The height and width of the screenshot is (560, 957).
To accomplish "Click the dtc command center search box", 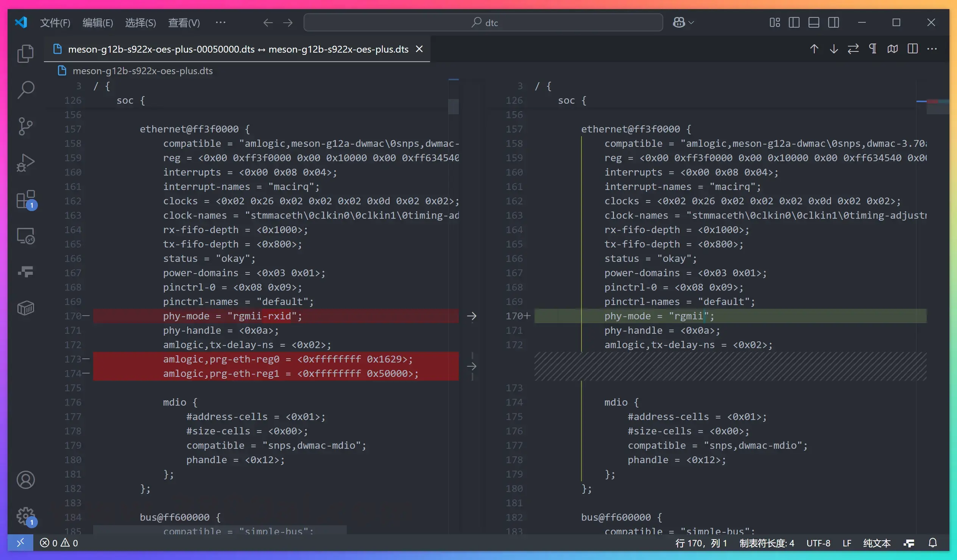I will pyautogui.click(x=483, y=23).
